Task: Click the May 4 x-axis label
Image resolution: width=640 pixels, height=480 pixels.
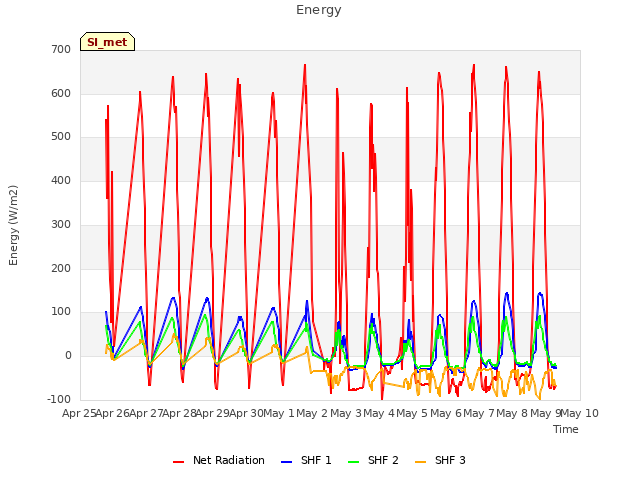Action: pyautogui.click(x=379, y=413)
